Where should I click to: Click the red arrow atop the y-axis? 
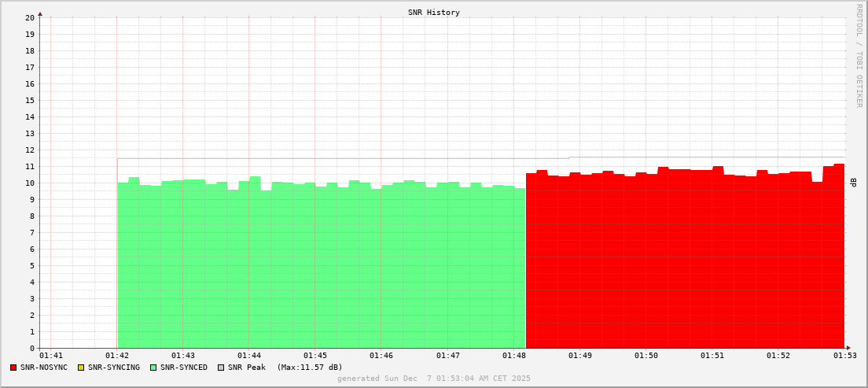tap(40, 13)
